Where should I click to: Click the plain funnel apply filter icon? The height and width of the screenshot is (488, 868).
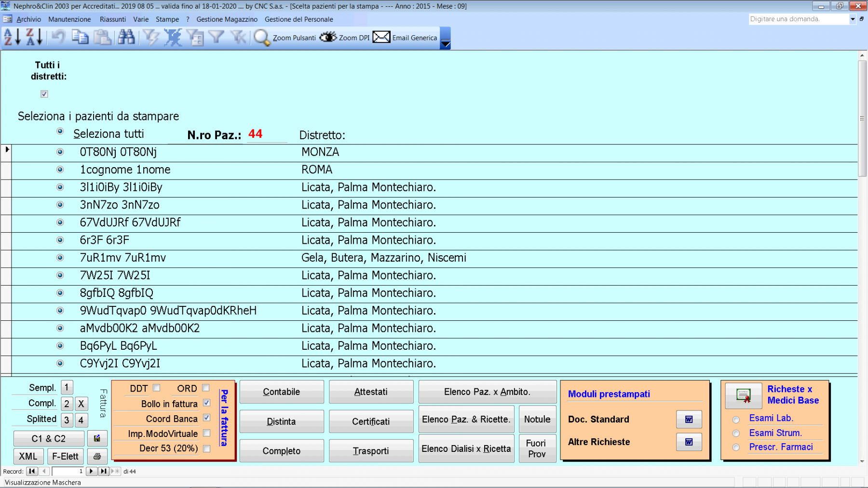[217, 38]
